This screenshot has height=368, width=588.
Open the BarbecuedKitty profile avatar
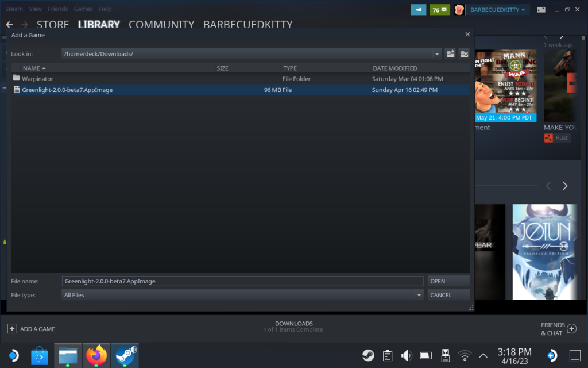click(459, 10)
